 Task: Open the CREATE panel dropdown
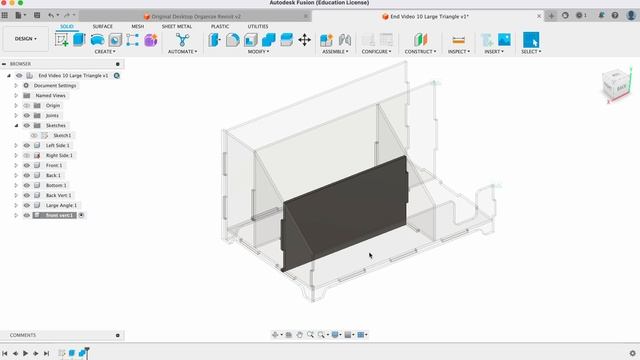point(105,52)
